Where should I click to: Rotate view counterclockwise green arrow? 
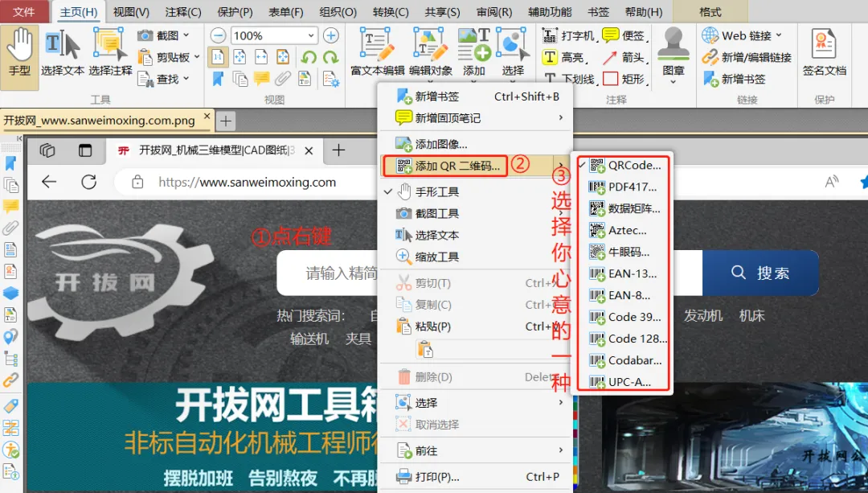point(309,57)
